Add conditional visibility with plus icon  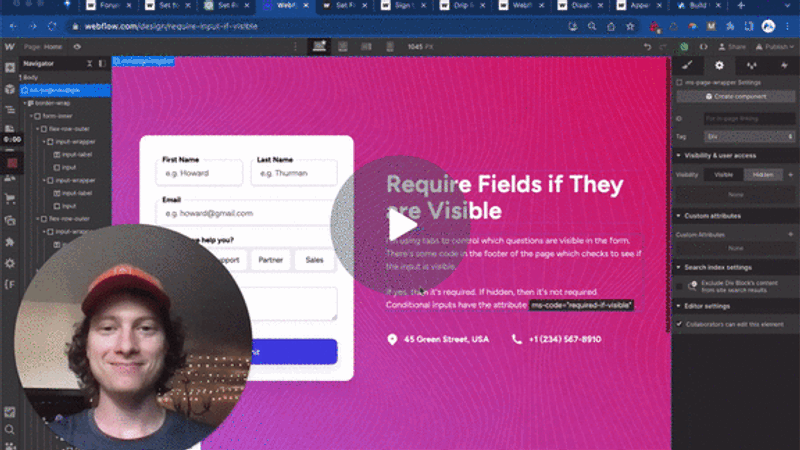pos(791,174)
